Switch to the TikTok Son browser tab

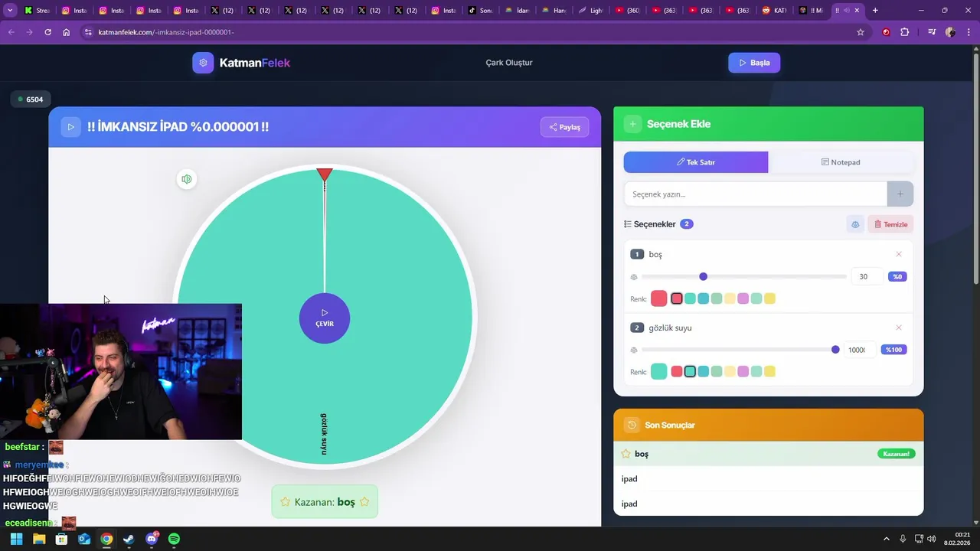pyautogui.click(x=480, y=11)
